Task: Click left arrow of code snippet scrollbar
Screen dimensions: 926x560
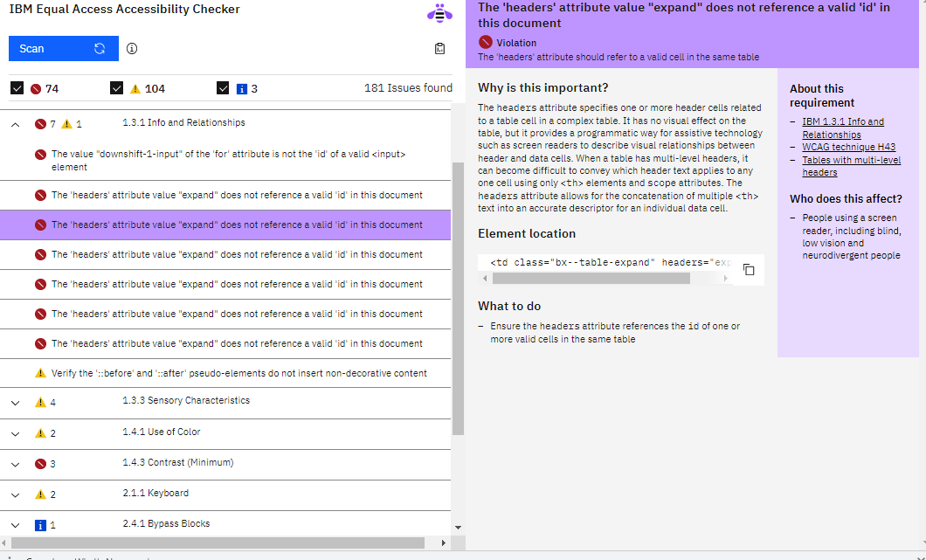Action: (486, 278)
